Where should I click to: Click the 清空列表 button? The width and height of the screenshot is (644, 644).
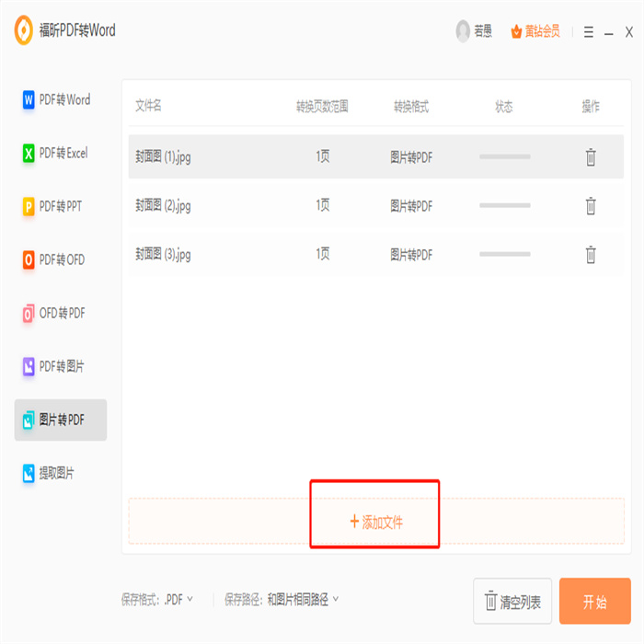tap(512, 603)
